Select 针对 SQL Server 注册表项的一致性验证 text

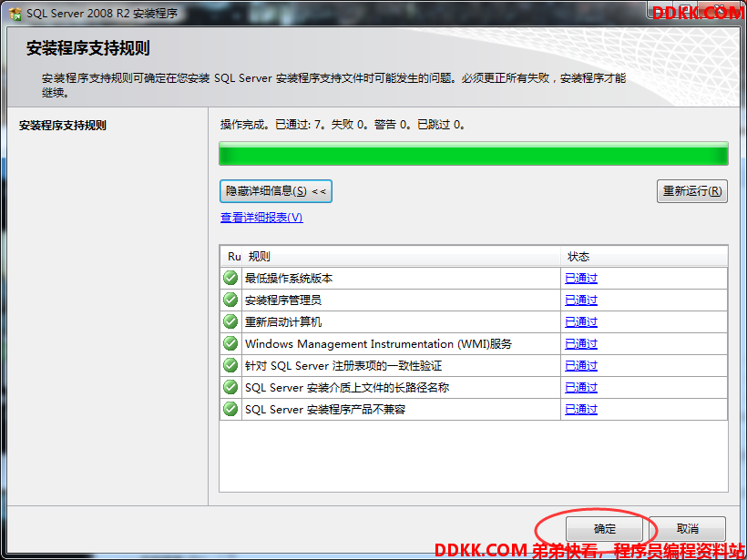point(343,366)
